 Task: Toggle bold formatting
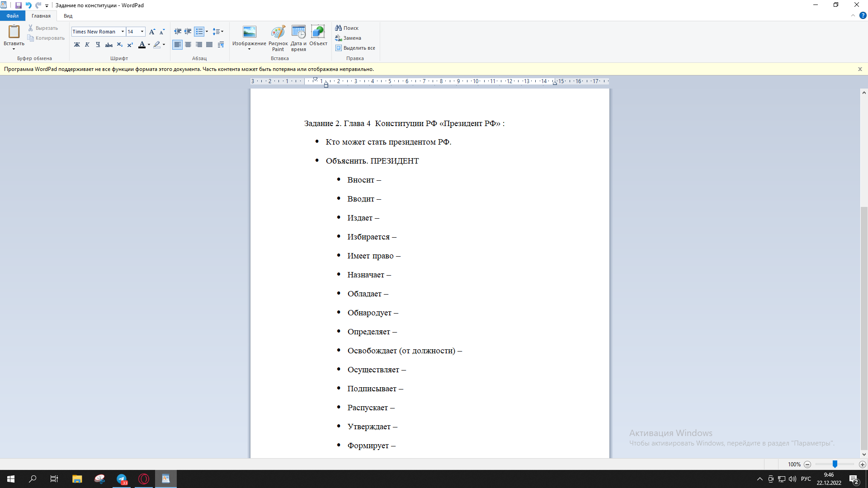click(x=77, y=45)
